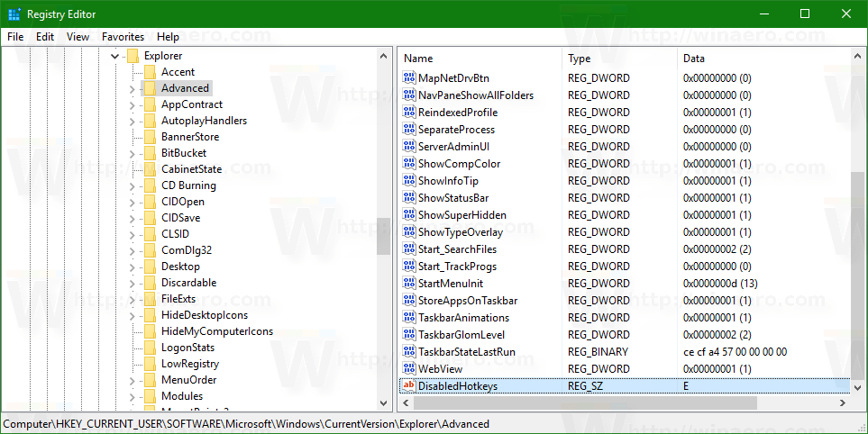This screenshot has height=434, width=868.
Task: Click the CLSID key folder icon
Action: 150,234
